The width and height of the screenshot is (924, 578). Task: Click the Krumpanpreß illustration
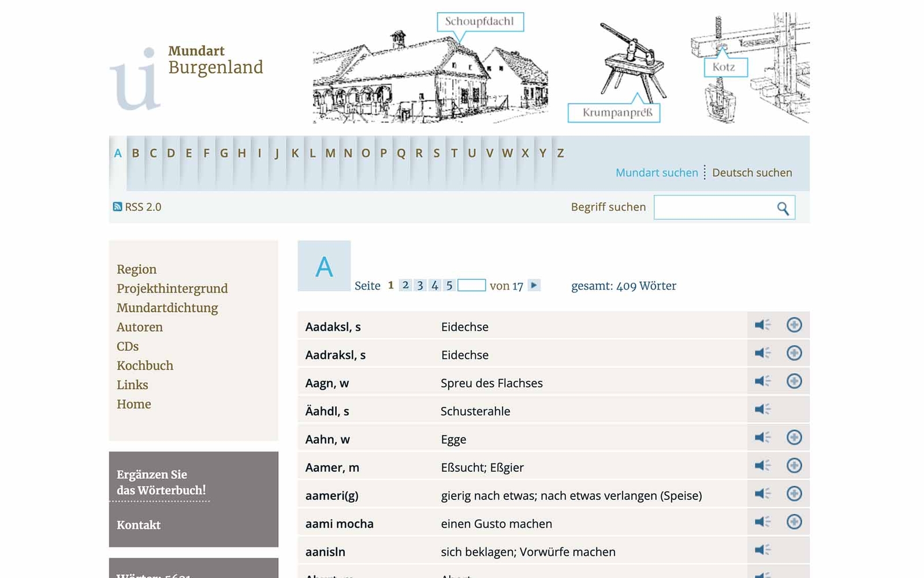(617, 72)
